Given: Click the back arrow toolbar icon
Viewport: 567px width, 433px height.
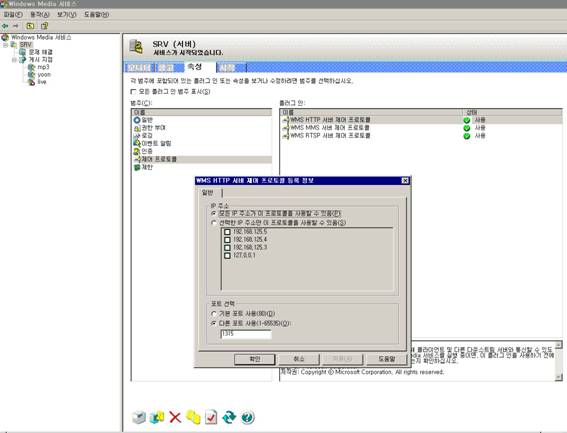Looking at the screenshot, I should (x=5, y=26).
